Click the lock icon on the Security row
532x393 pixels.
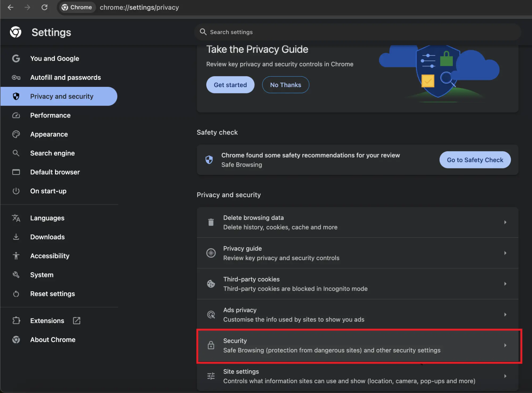pos(211,345)
